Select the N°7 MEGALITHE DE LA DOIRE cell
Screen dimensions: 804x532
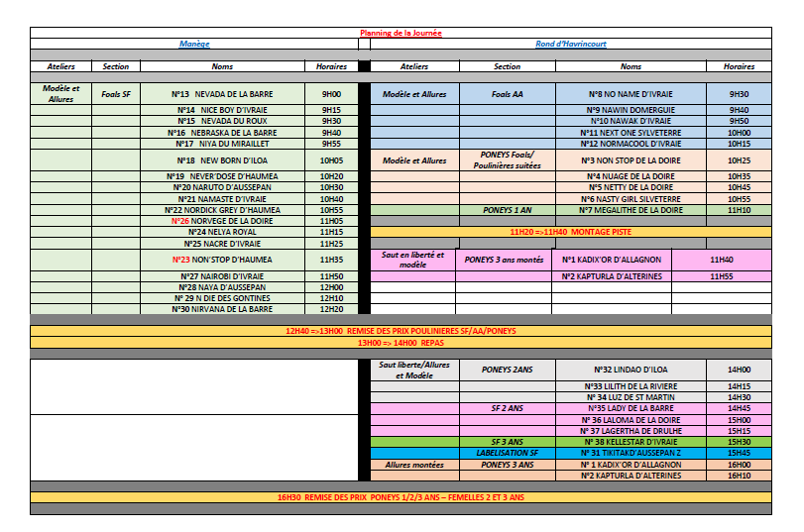pos(631,210)
